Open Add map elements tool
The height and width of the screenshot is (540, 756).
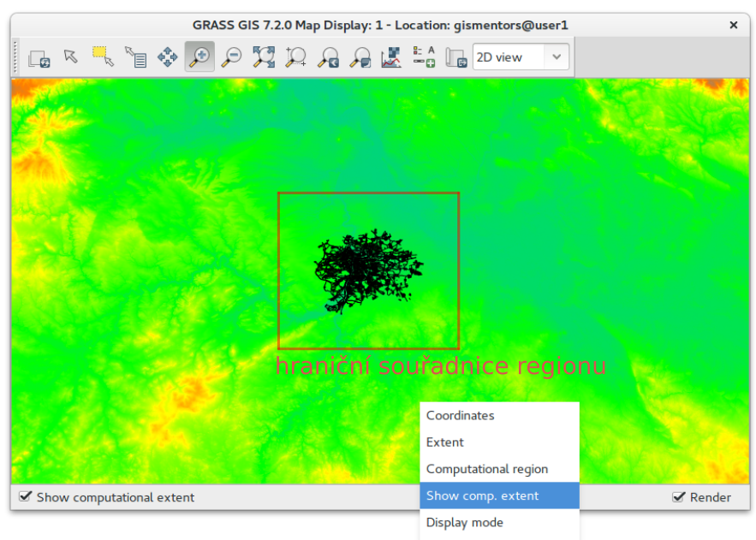(425, 57)
